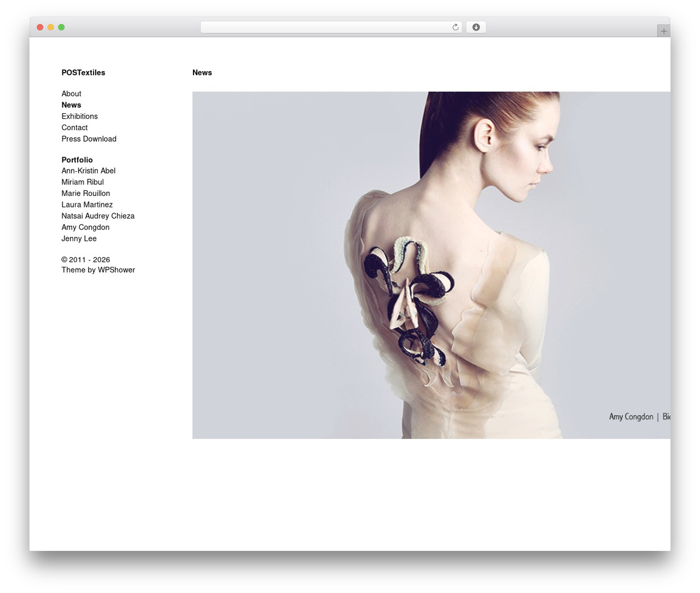View Natsai Audrey Chieza portfolio
The image size is (700, 593).
pyautogui.click(x=98, y=216)
